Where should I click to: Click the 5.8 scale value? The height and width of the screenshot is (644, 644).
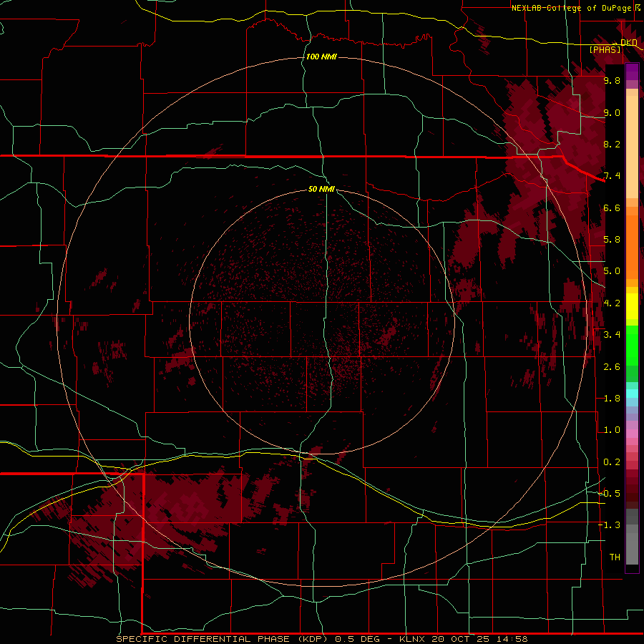(x=612, y=240)
